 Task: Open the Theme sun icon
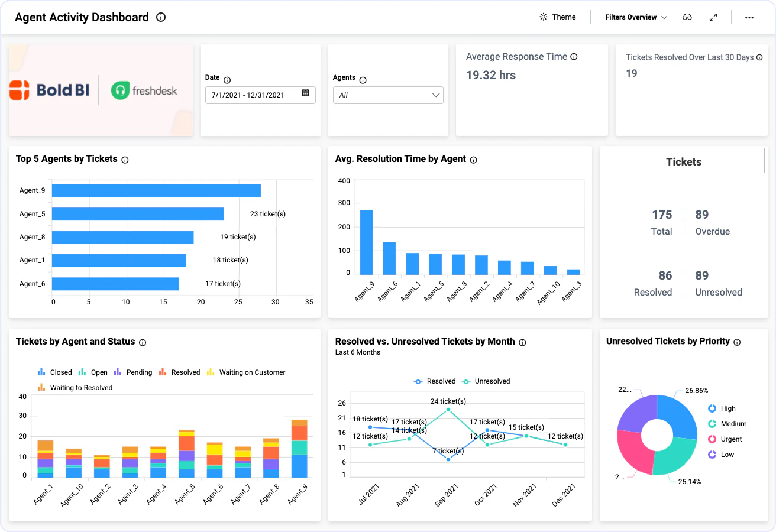pos(543,17)
